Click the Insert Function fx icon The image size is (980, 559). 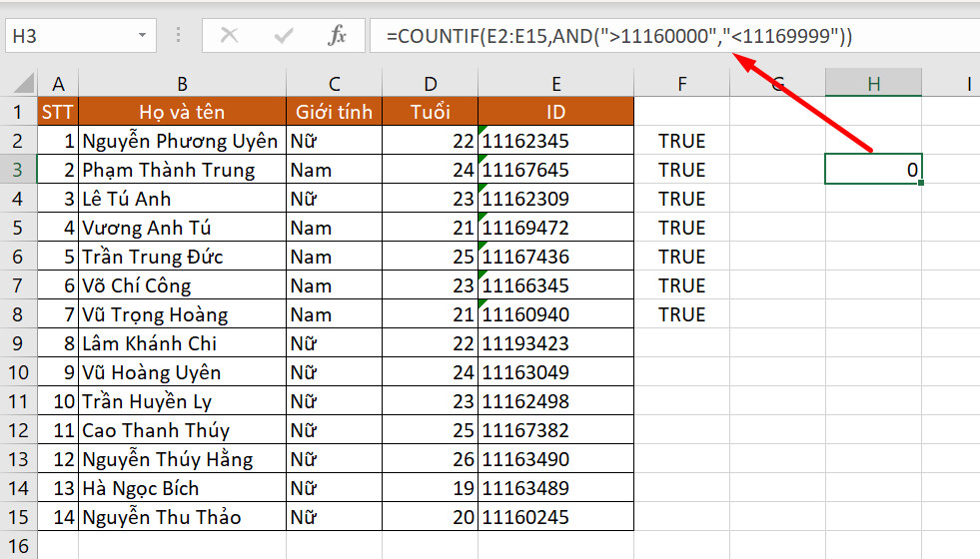[337, 36]
